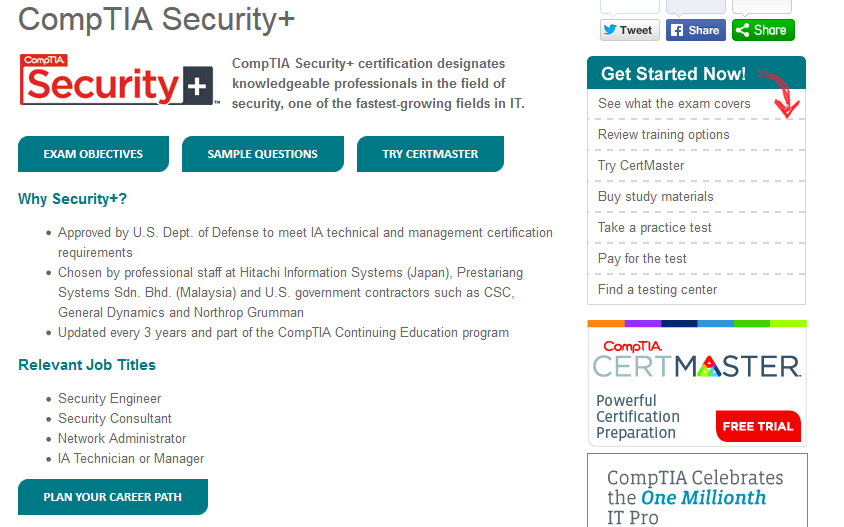Select 'Take a practice test'
844x527 pixels.
tap(655, 228)
